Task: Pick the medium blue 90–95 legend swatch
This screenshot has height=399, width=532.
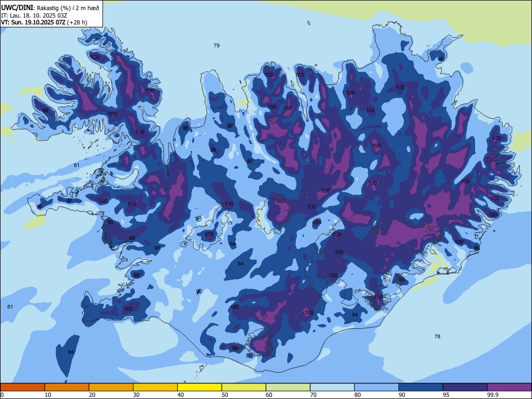Action: [421, 387]
